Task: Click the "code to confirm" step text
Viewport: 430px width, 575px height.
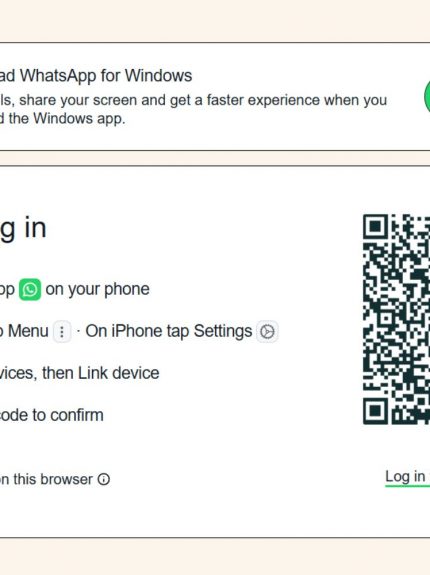Action: click(x=52, y=415)
